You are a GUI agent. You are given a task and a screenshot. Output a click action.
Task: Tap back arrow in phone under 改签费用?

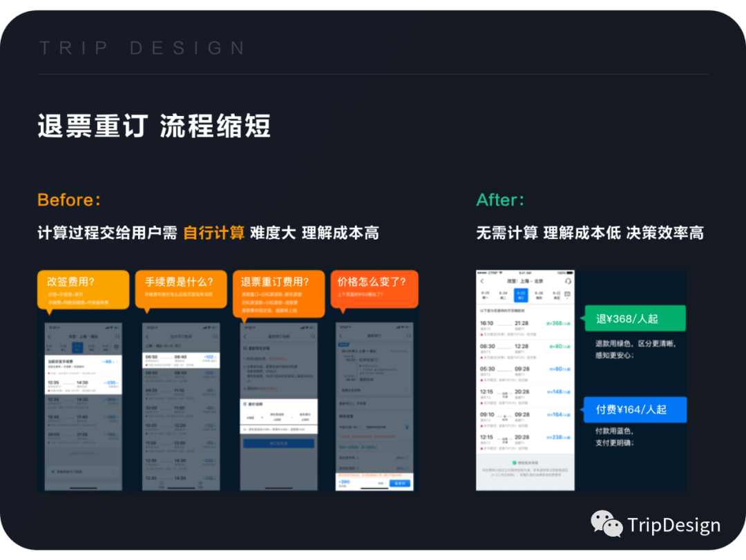tap(50, 336)
